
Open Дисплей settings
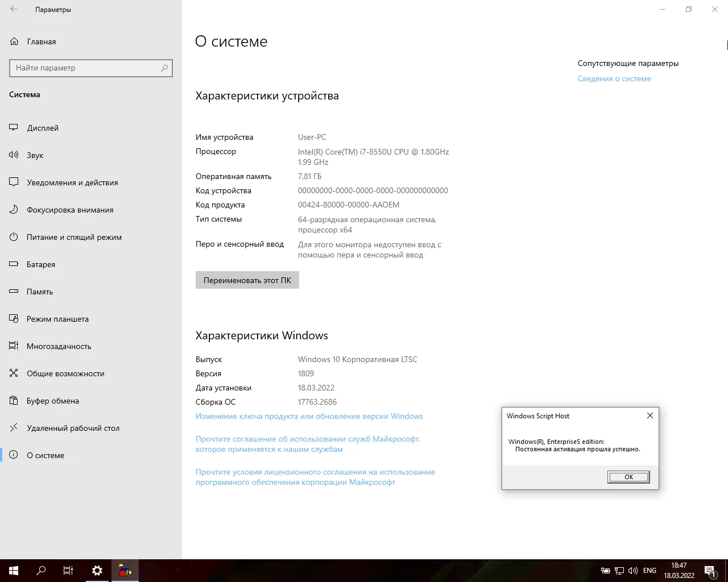91,128
